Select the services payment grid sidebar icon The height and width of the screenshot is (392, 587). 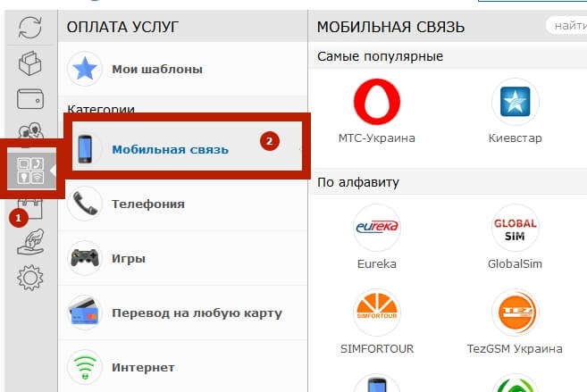click(31, 171)
